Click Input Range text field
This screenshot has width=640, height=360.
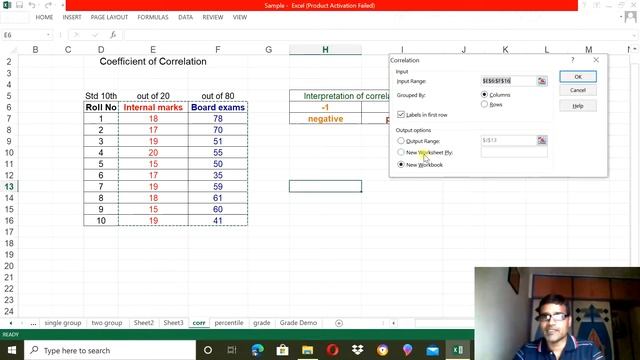(509, 81)
